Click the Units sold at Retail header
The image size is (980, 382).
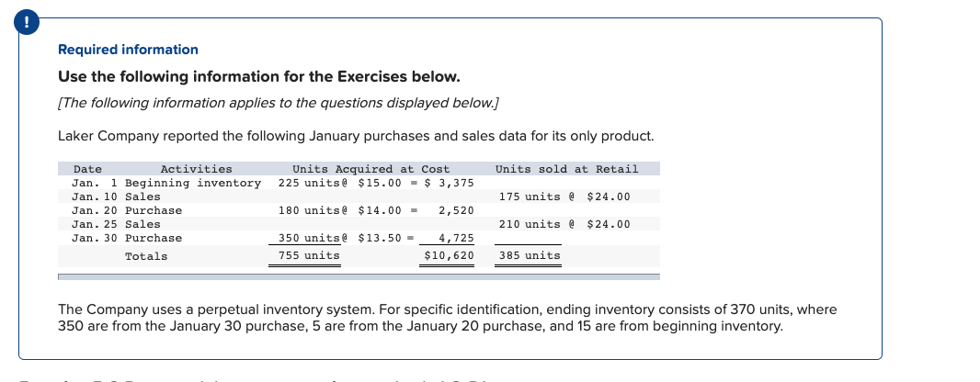coord(567,169)
